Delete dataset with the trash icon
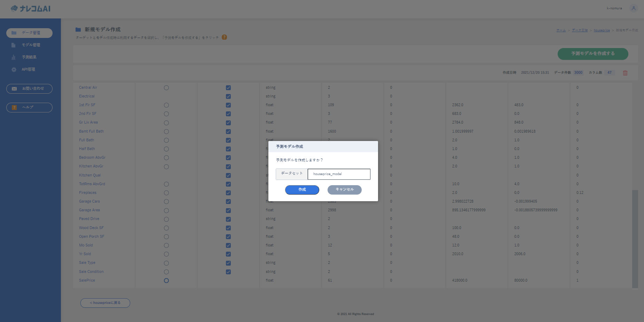The height and width of the screenshot is (322, 644). [625, 73]
